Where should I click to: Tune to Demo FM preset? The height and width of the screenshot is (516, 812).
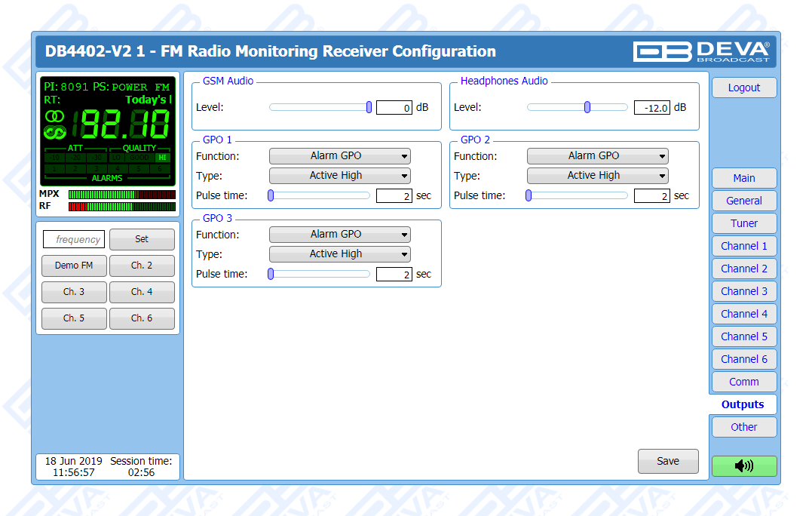(x=74, y=266)
